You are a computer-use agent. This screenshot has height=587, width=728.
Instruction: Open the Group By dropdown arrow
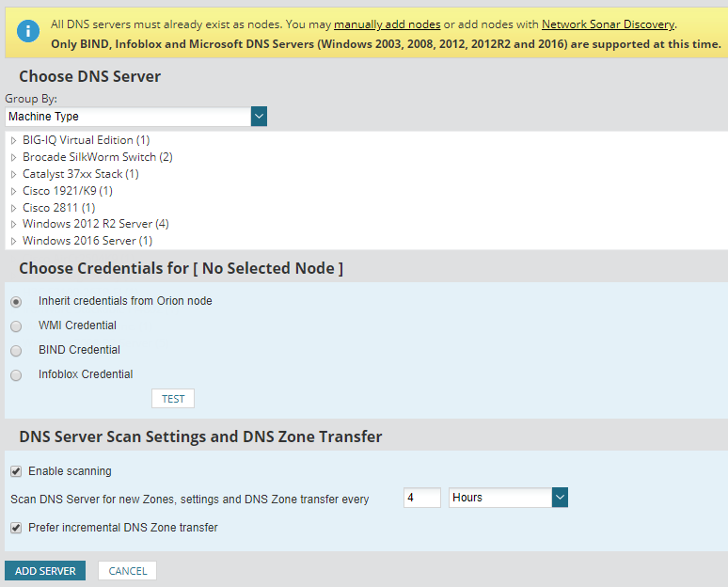click(x=260, y=117)
